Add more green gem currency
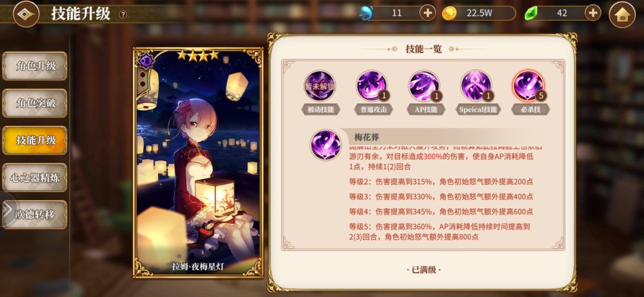This screenshot has height=297, width=644. [593, 13]
